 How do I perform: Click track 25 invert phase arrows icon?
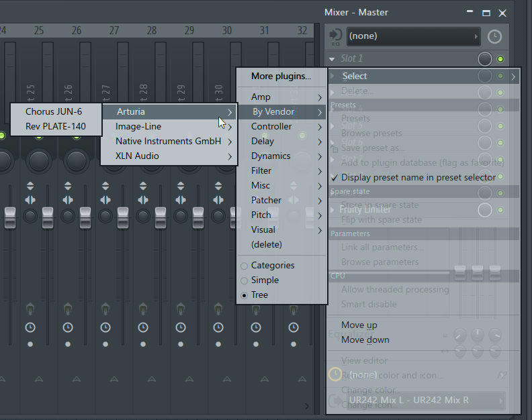click(30, 186)
